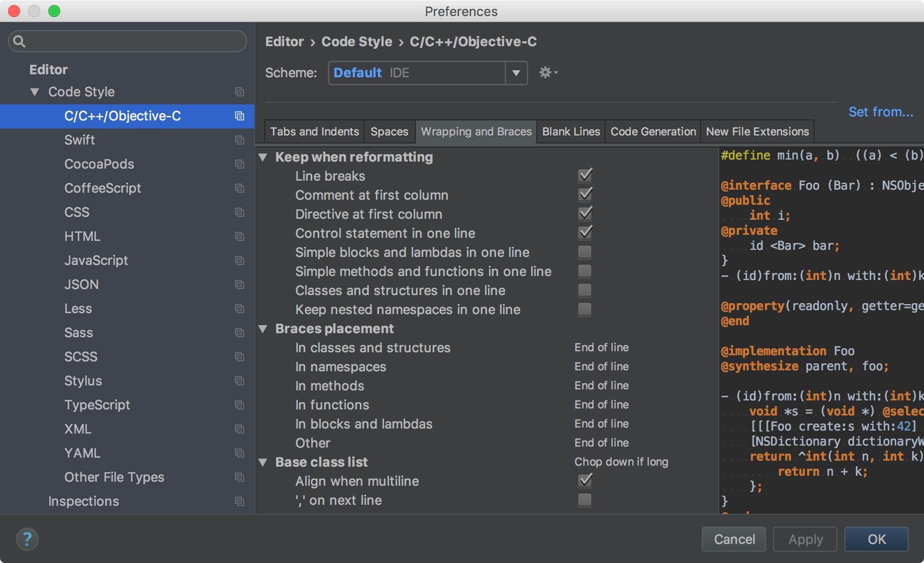The image size is (924, 563).
Task: Collapse the Keep when reformatting section
Action: (x=263, y=157)
